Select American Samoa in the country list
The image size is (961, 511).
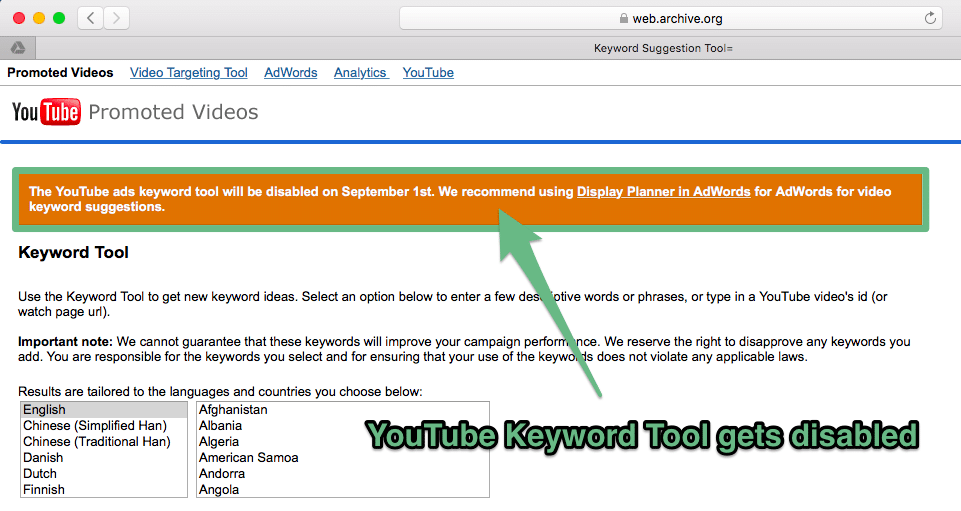pyautogui.click(x=343, y=457)
